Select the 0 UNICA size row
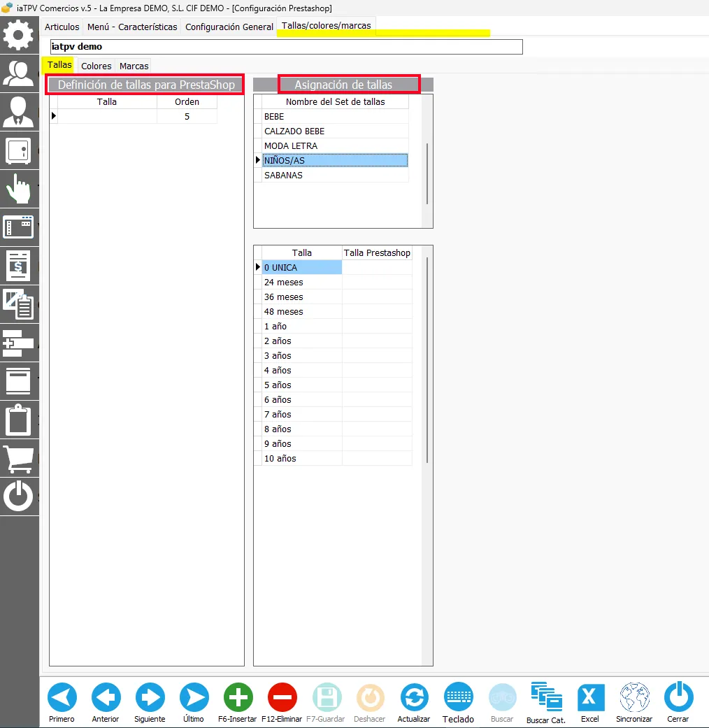This screenshot has height=728, width=709. click(x=302, y=267)
